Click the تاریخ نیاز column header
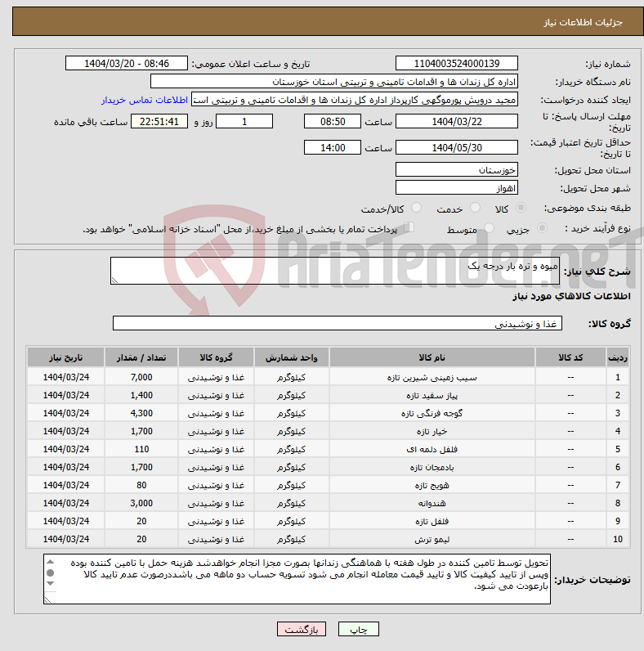 [66, 357]
